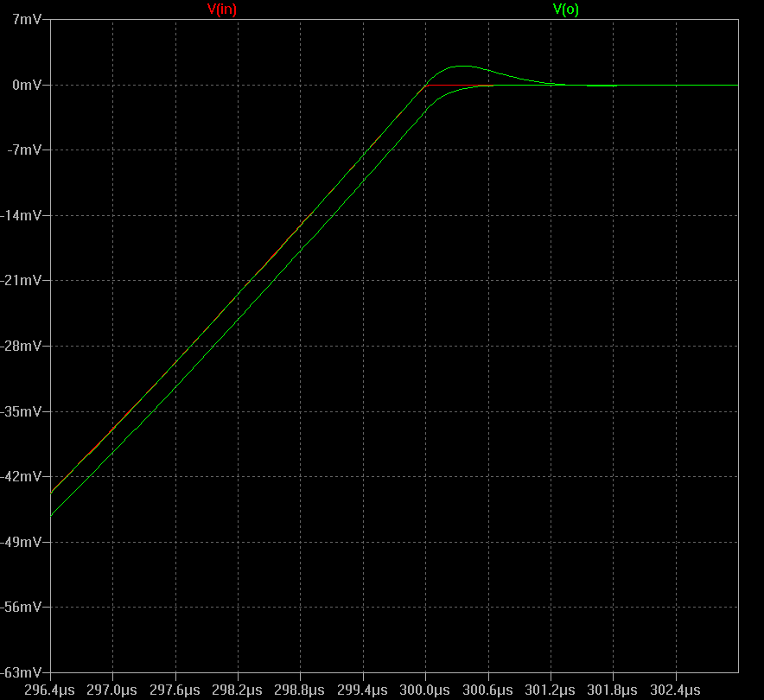Click the -14mV y-axis label

tap(22, 215)
